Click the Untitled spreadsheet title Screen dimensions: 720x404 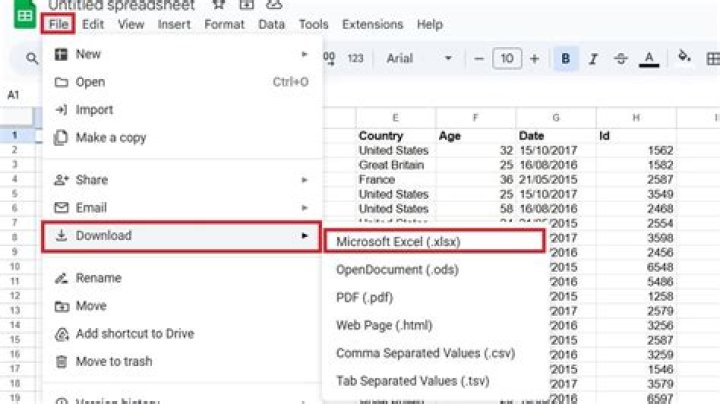coord(122,6)
